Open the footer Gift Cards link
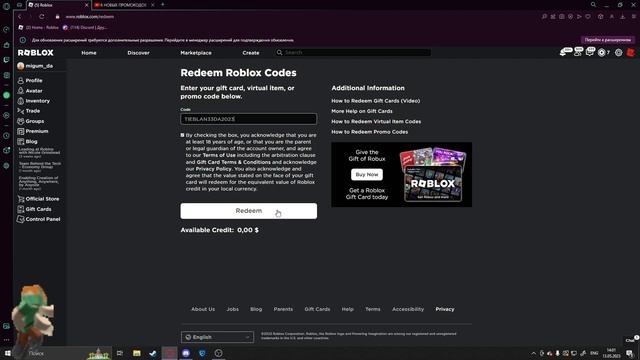 317,309
